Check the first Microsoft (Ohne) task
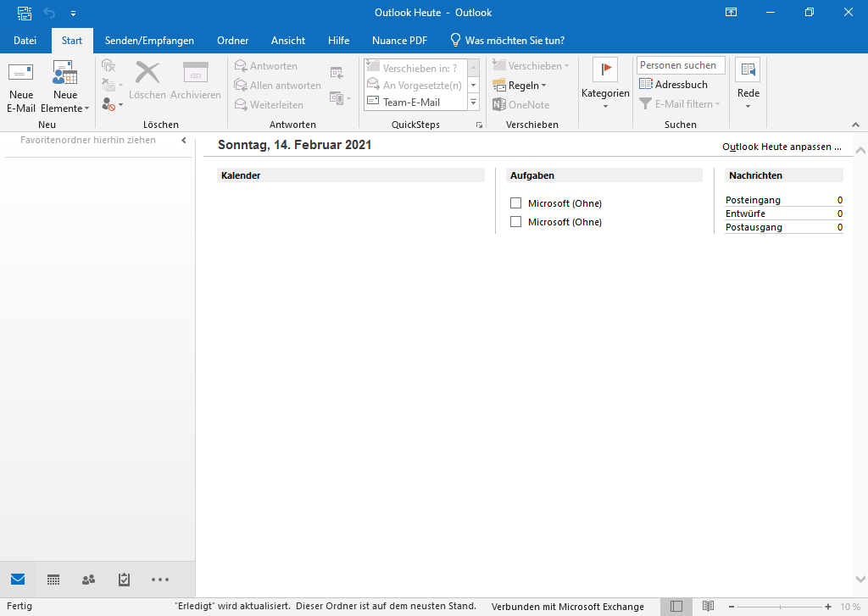Screen dimensions: 868x616 (515, 203)
